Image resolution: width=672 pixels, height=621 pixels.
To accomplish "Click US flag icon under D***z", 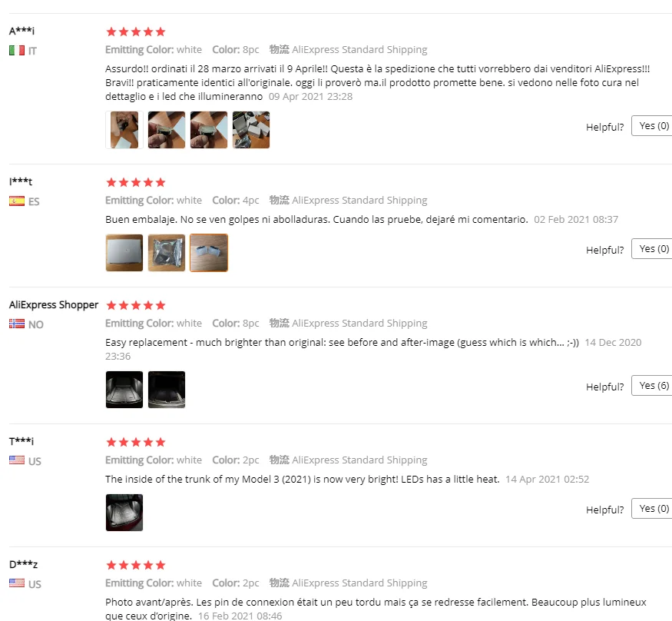I will pyautogui.click(x=17, y=583).
